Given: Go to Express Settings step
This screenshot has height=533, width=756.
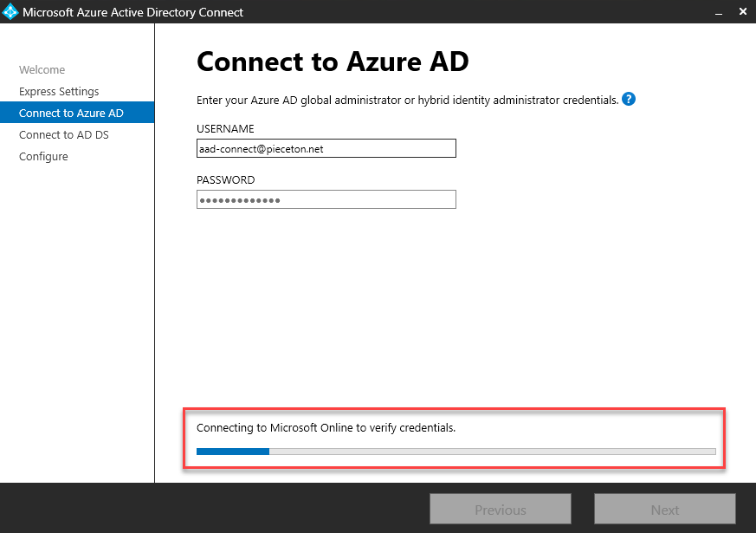Looking at the screenshot, I should (59, 92).
